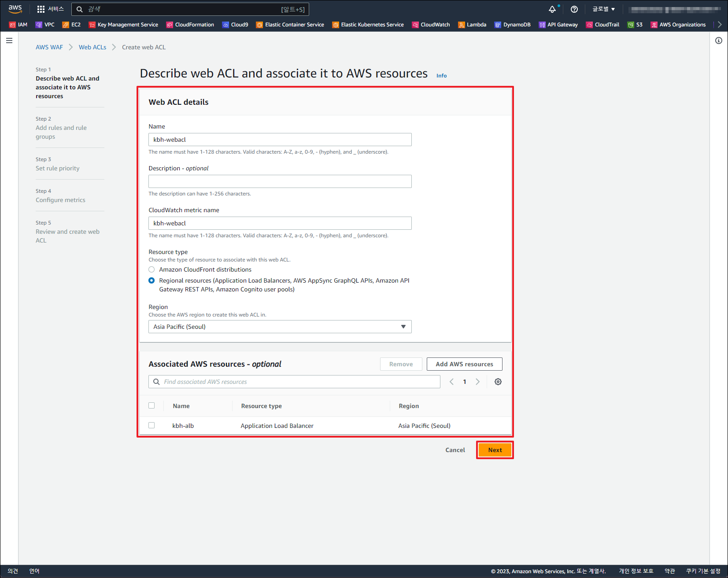Open CloudTrail shortcut
The image size is (728, 578).
(x=602, y=25)
